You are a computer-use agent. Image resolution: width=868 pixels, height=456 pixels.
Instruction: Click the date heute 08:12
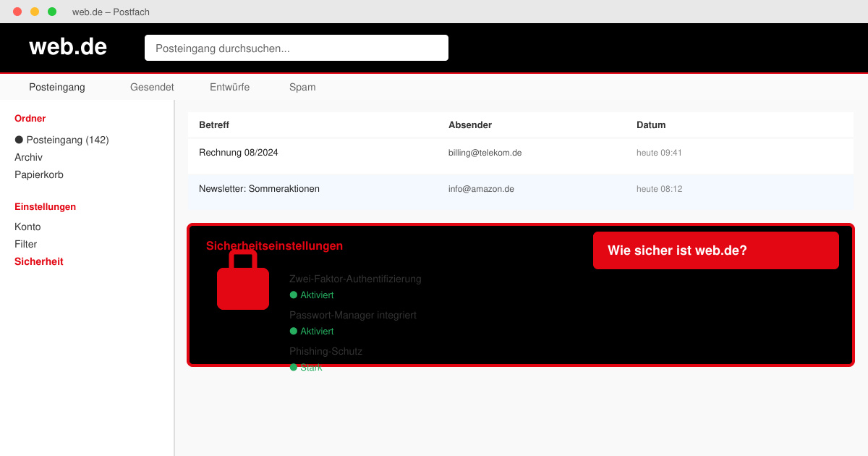tap(660, 189)
